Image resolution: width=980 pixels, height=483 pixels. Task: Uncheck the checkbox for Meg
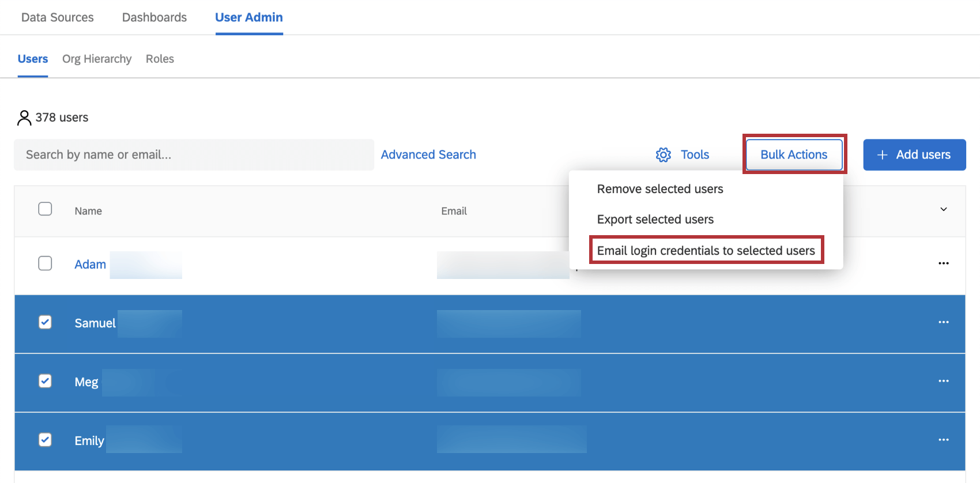coord(45,381)
